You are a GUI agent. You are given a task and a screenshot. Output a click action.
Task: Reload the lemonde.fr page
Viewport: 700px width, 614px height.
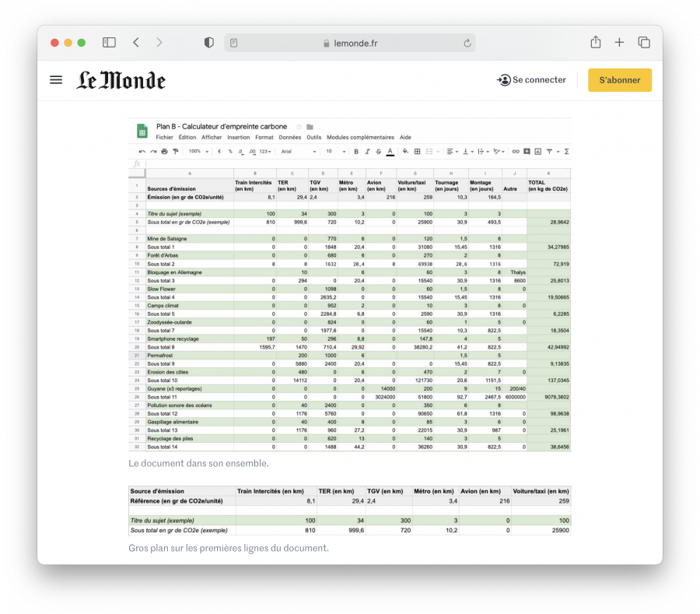(x=467, y=43)
